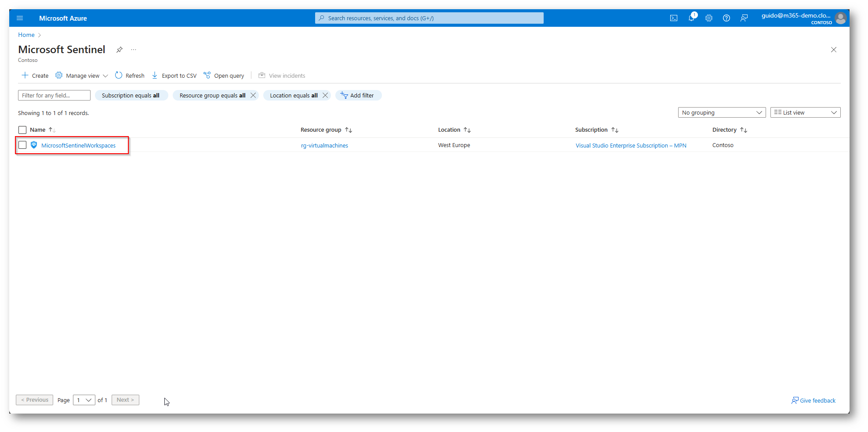This screenshot has height=432, width=868.
Task: Remove the Resource group filter
Action: pos(253,95)
